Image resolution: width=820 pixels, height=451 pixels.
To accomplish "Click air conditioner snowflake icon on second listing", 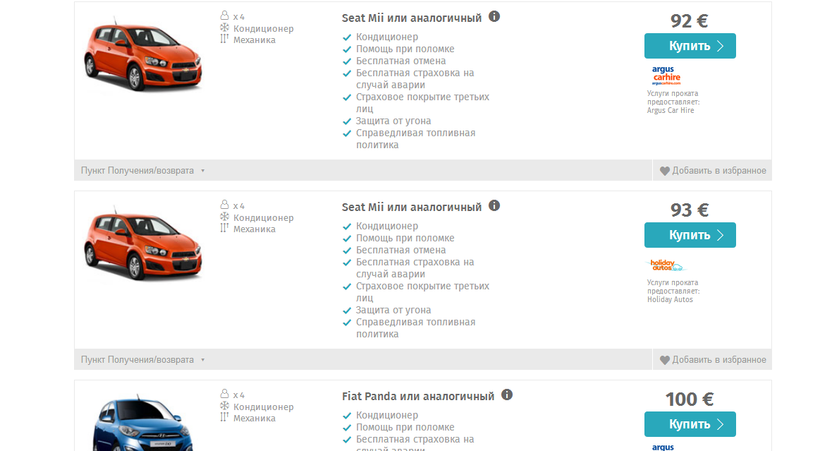I will pos(225,217).
